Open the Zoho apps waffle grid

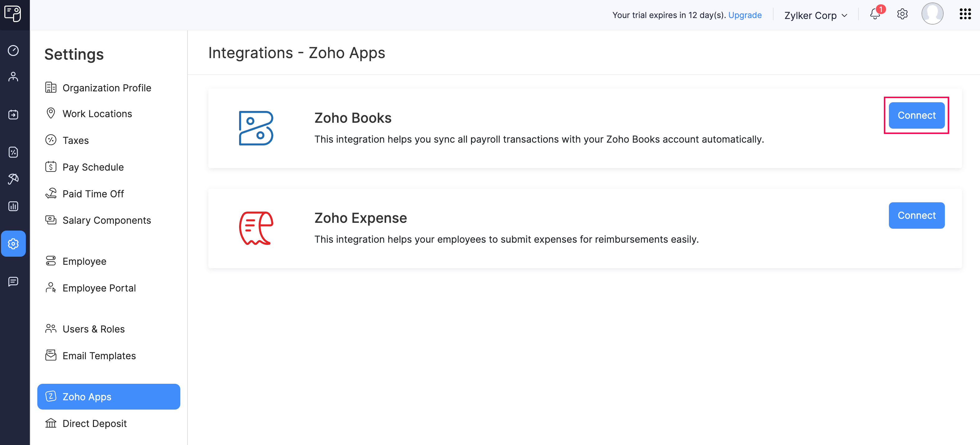pos(966,14)
